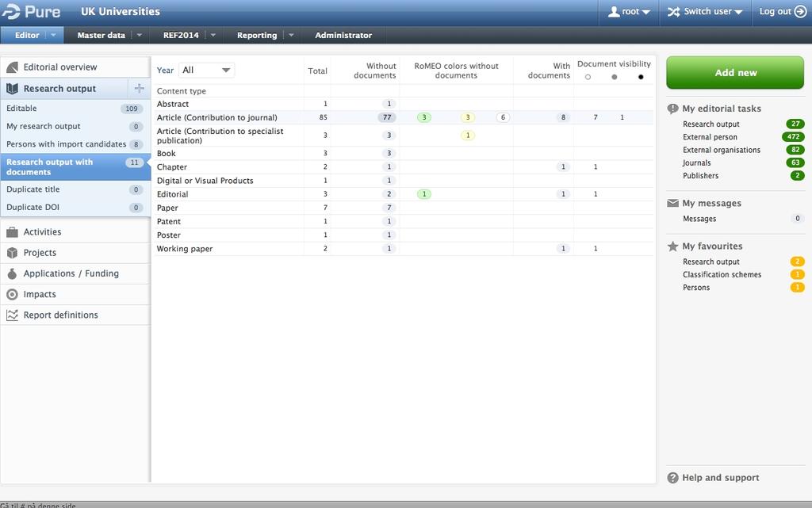Click the Research output book icon

point(12,89)
